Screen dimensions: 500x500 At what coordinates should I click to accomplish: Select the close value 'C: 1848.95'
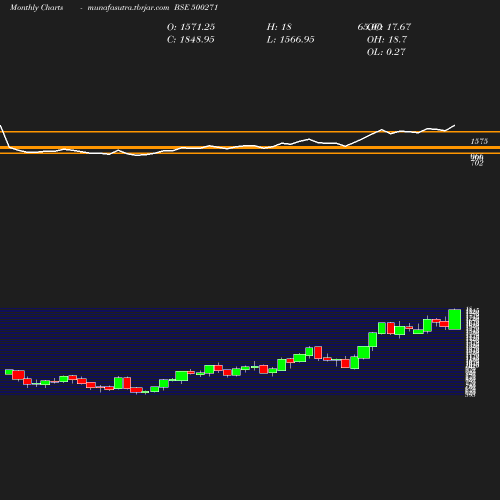(191, 39)
